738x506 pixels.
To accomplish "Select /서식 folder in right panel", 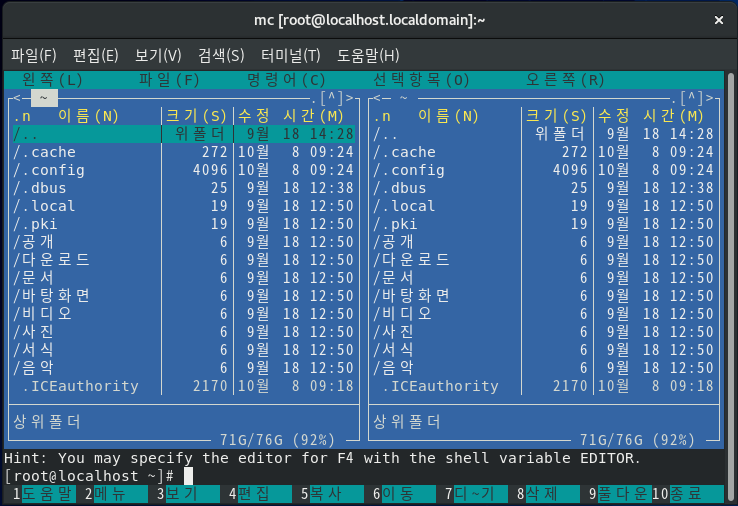I will (544, 350).
